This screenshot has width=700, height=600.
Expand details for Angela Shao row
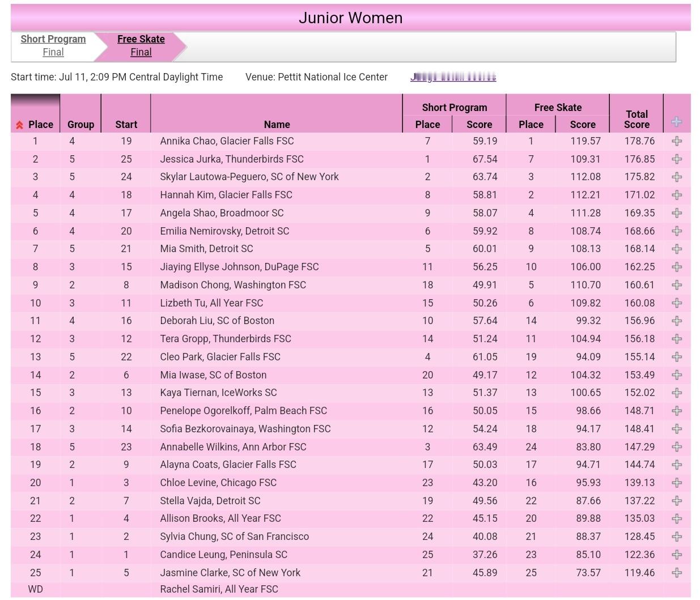coord(677,213)
